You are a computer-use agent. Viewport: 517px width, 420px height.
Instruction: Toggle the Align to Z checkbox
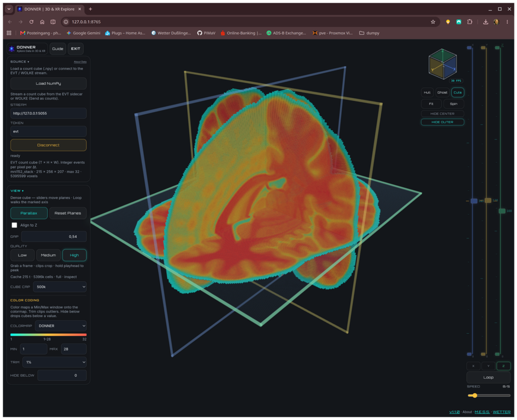coord(14,225)
